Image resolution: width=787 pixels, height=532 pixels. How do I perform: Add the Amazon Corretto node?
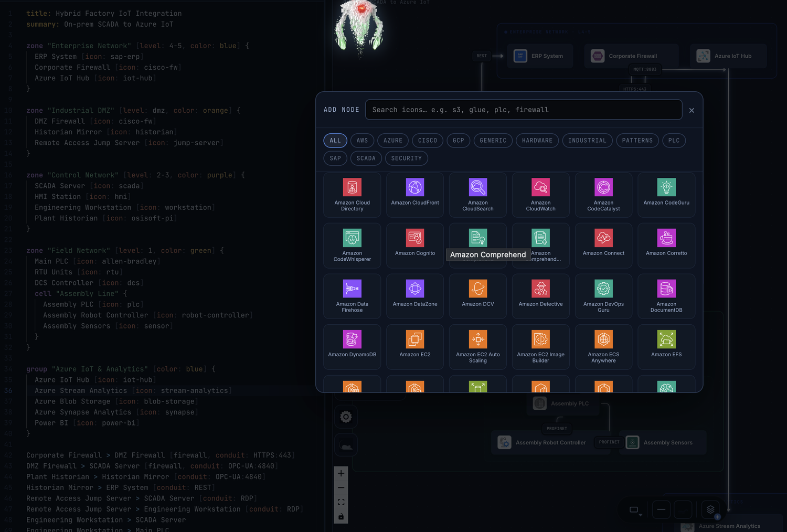(x=666, y=246)
